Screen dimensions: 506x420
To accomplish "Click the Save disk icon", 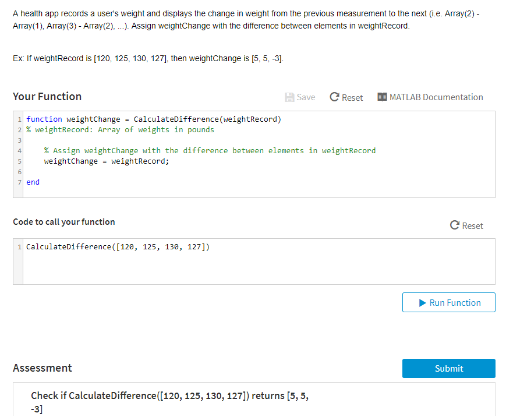I will coord(289,97).
